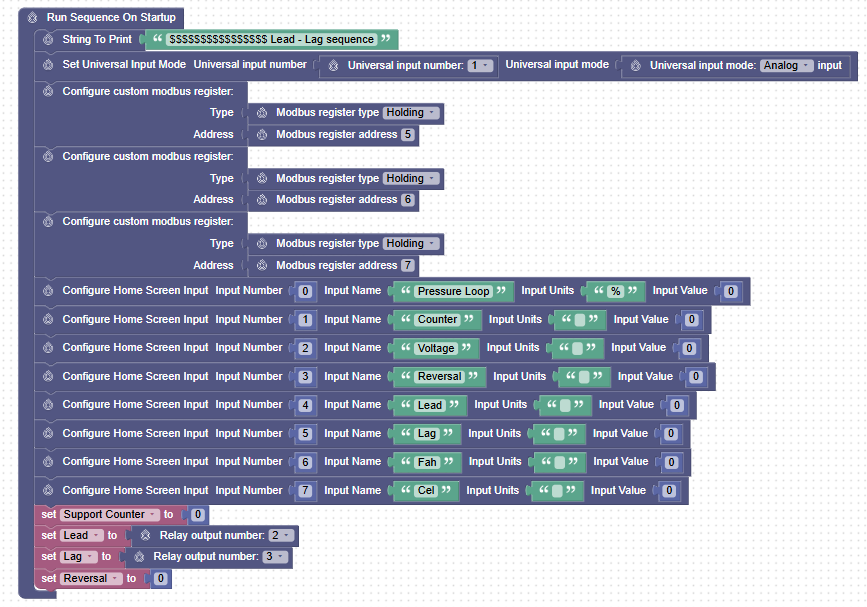The image size is (867, 607).
Task: Click the gear icon on Run Sequence On Startup
Action: click(x=31, y=17)
